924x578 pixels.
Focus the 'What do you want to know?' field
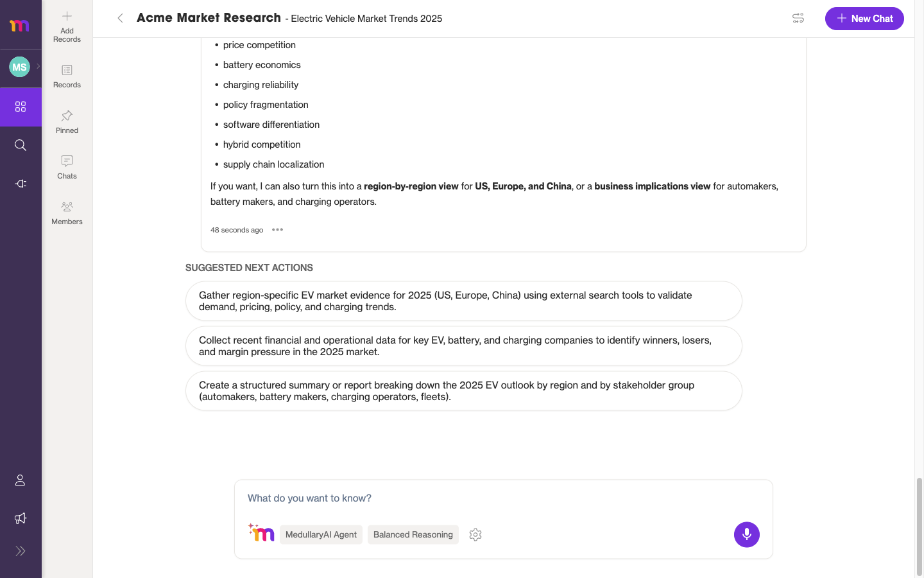(503, 498)
